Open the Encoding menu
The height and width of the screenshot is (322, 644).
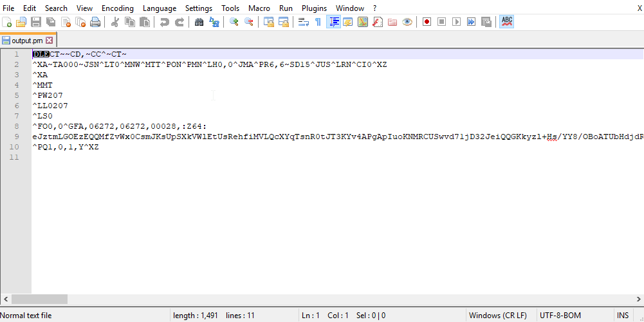[118, 8]
